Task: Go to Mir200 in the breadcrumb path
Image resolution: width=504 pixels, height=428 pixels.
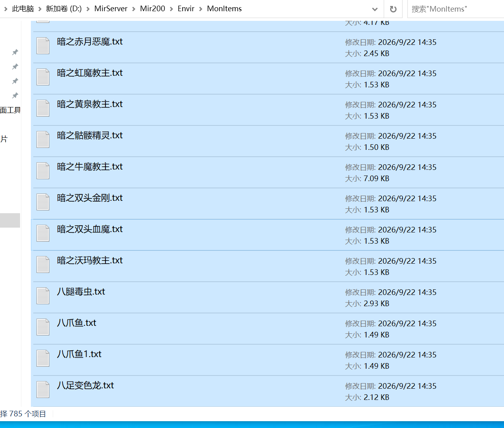Action: click(x=152, y=9)
